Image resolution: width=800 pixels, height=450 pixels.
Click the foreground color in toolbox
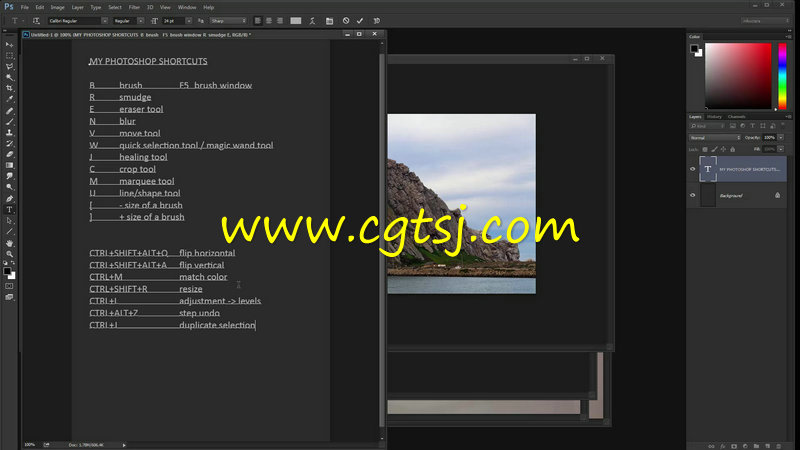tap(7, 271)
